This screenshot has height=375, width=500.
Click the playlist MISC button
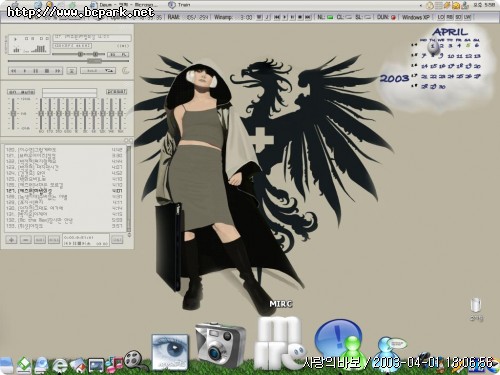[54, 240]
